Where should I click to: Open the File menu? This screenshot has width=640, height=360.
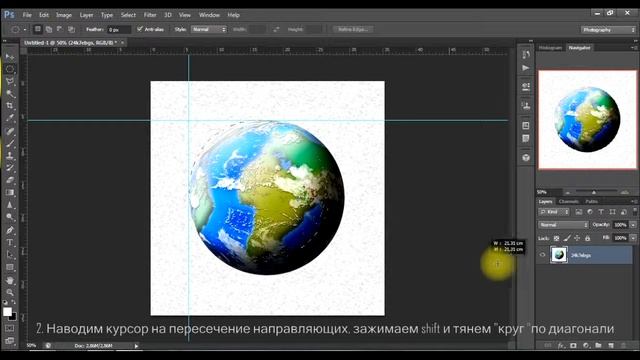pos(27,15)
